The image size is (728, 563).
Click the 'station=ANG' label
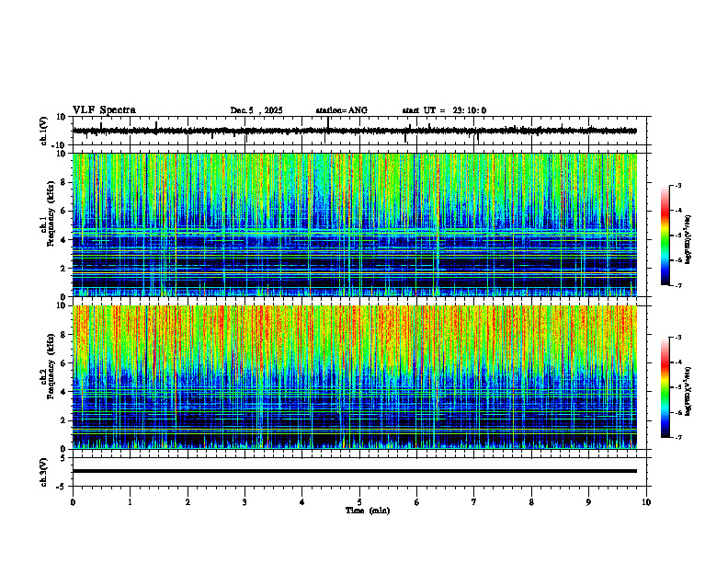(x=342, y=110)
